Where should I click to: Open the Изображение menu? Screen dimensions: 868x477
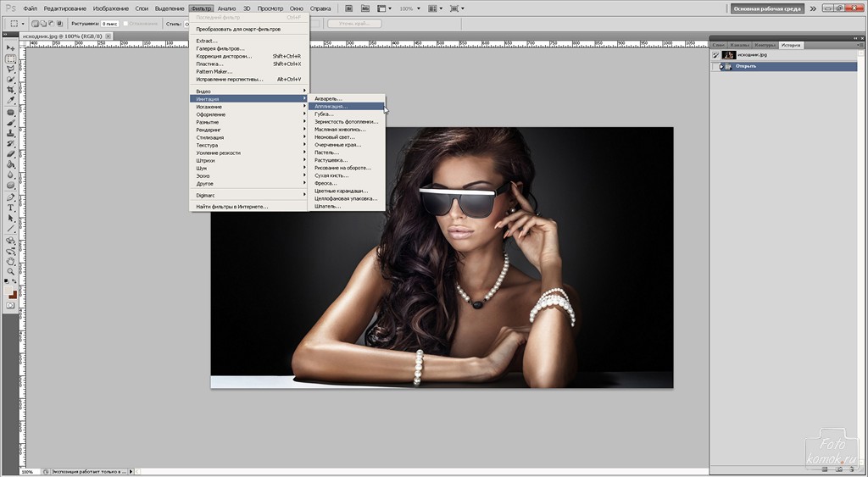[111, 8]
